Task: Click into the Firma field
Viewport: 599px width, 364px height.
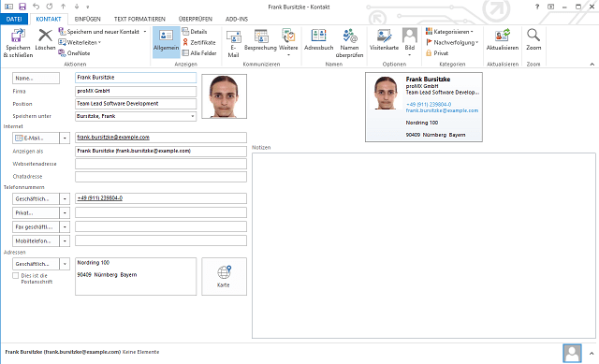Action: coord(136,91)
